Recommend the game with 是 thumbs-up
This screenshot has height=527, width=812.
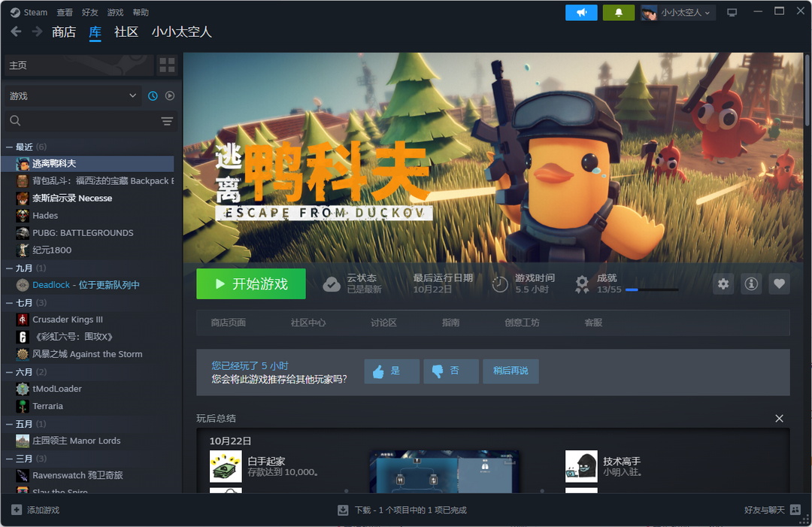[392, 371]
